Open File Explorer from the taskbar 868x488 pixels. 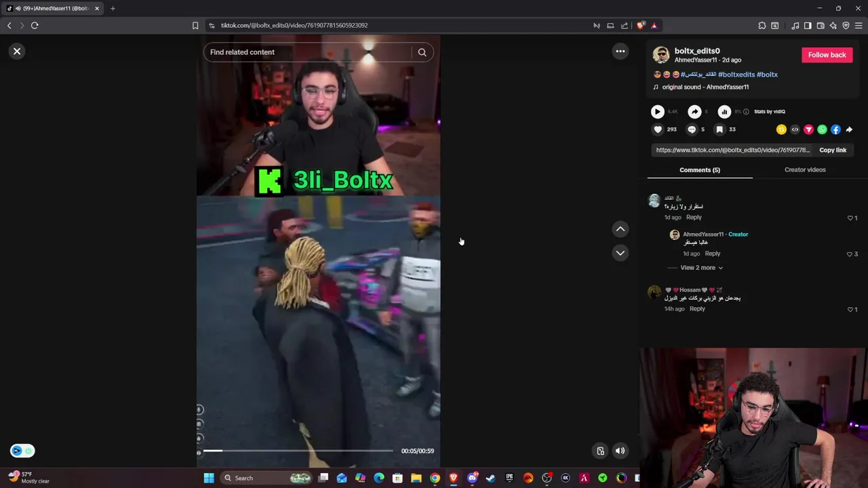click(416, 479)
